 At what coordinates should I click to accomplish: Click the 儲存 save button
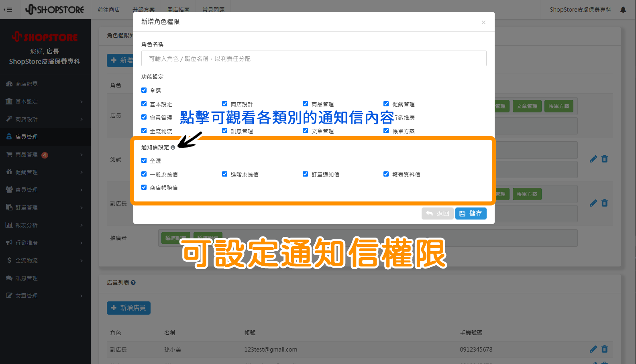471,214
